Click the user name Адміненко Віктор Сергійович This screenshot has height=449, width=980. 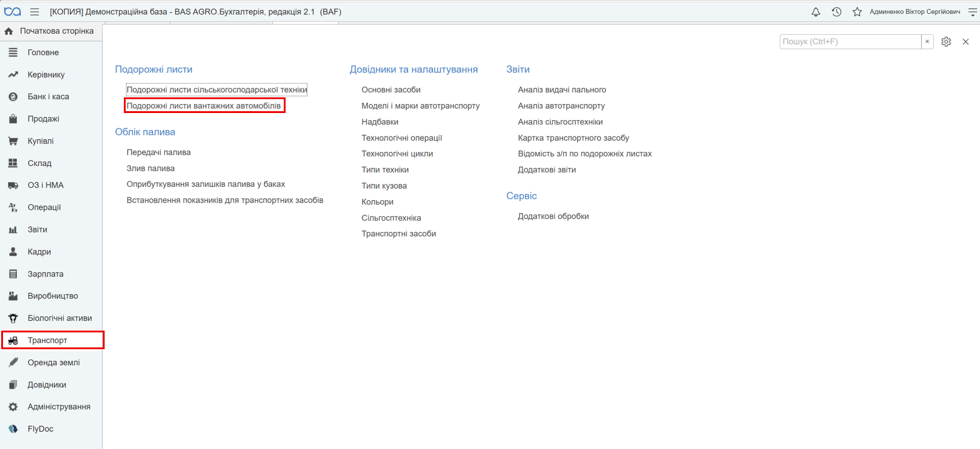[x=914, y=11]
